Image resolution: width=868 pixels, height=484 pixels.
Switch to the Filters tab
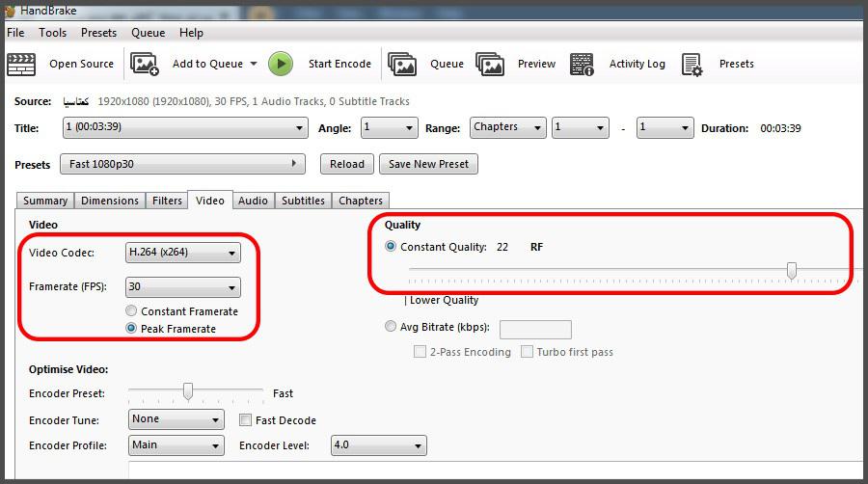[x=167, y=201]
